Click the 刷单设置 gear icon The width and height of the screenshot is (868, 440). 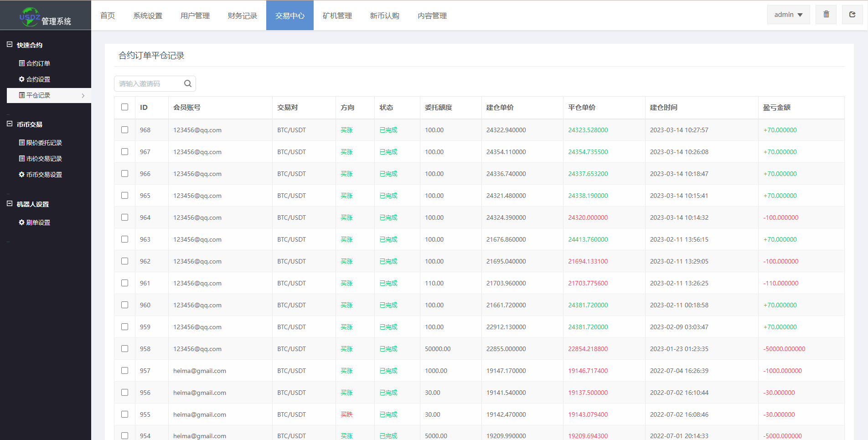click(21, 223)
